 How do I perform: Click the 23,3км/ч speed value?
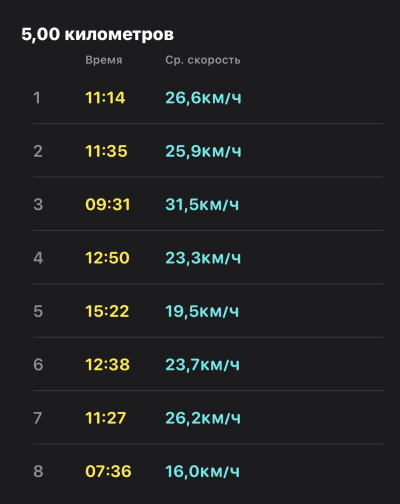pos(203,258)
